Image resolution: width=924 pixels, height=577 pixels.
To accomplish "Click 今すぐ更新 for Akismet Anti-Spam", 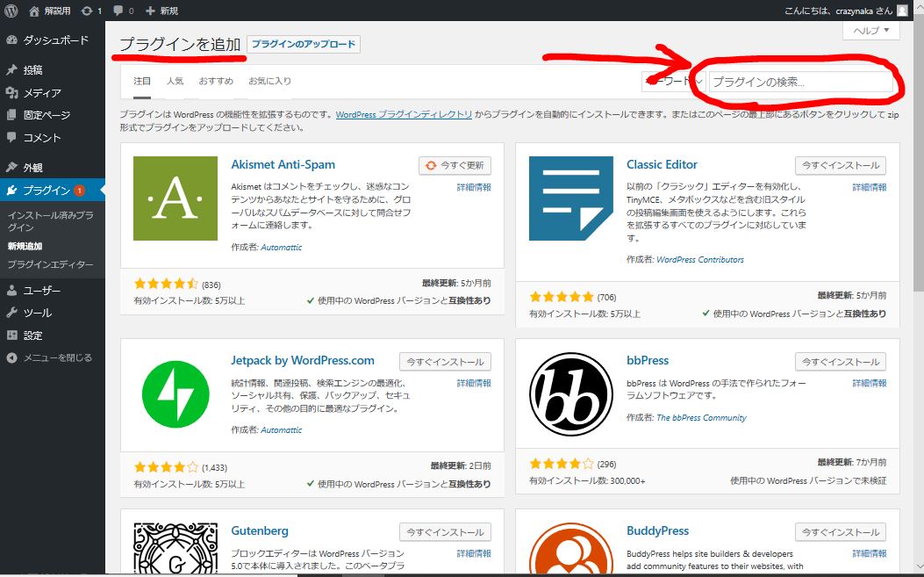I will coord(455,166).
